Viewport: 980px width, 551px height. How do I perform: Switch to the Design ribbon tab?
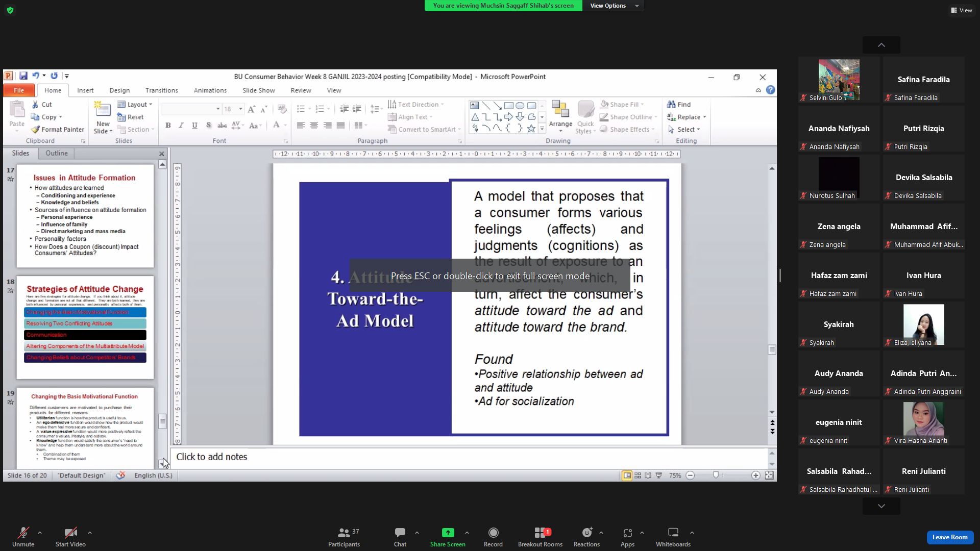point(119,90)
